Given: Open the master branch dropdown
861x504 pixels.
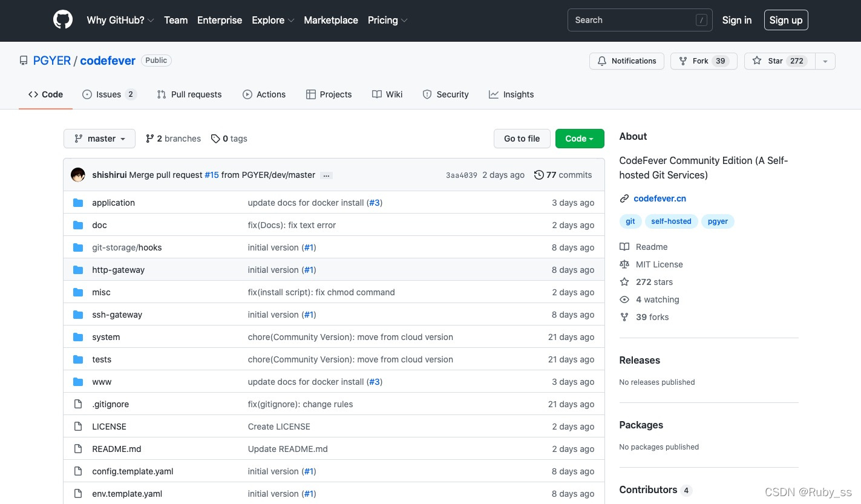Looking at the screenshot, I should pos(99,139).
